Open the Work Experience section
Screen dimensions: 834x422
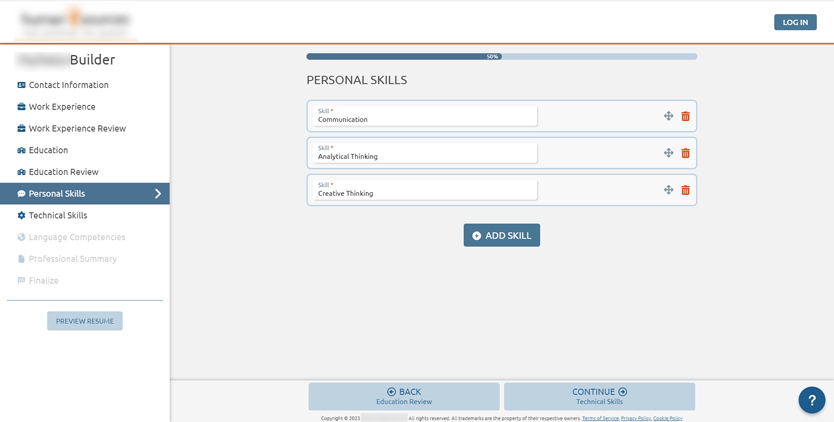62,107
